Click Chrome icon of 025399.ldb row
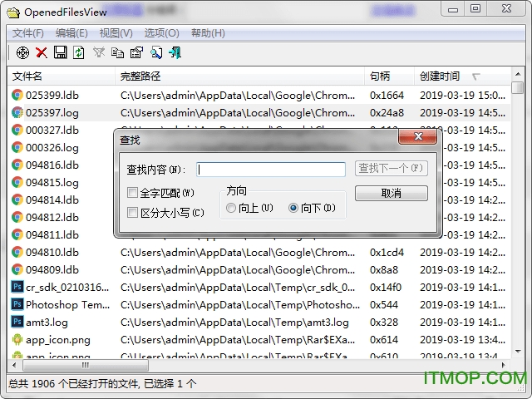 click(17, 95)
